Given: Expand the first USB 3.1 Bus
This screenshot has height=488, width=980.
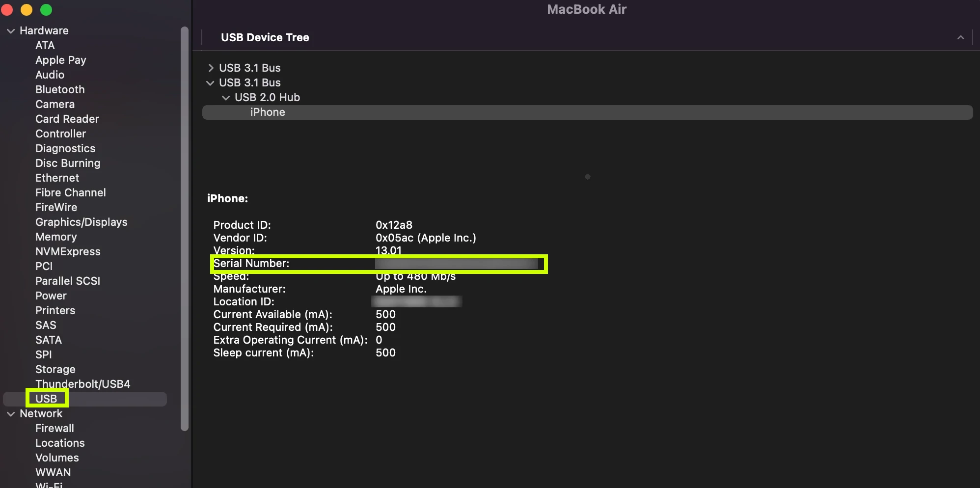Looking at the screenshot, I should tap(211, 68).
